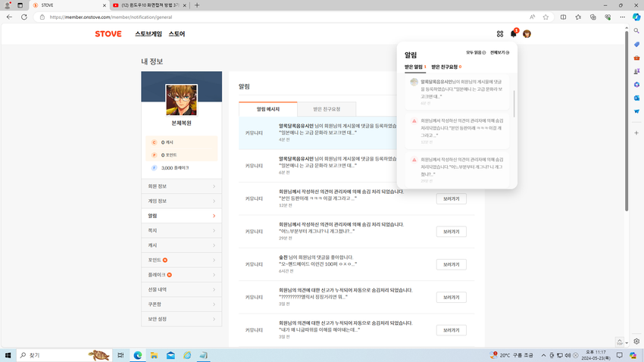Switch to the 받은 친구요청 tab
The image size is (644, 362).
pyautogui.click(x=327, y=109)
